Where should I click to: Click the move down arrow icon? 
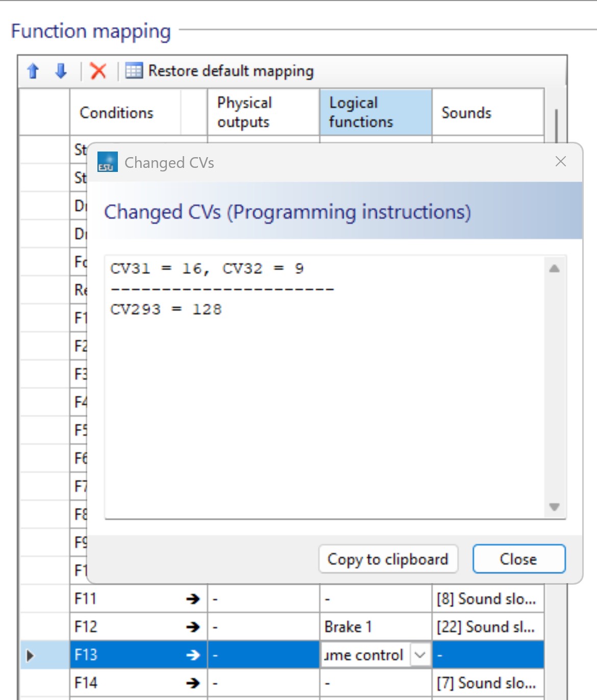click(61, 71)
